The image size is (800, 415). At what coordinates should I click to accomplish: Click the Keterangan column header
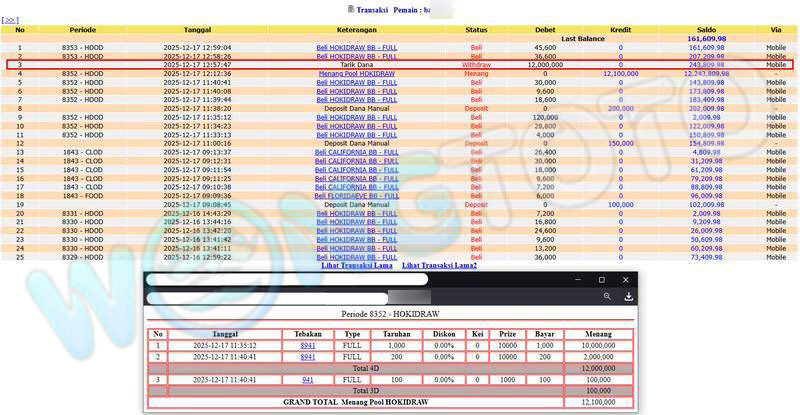tap(357, 30)
